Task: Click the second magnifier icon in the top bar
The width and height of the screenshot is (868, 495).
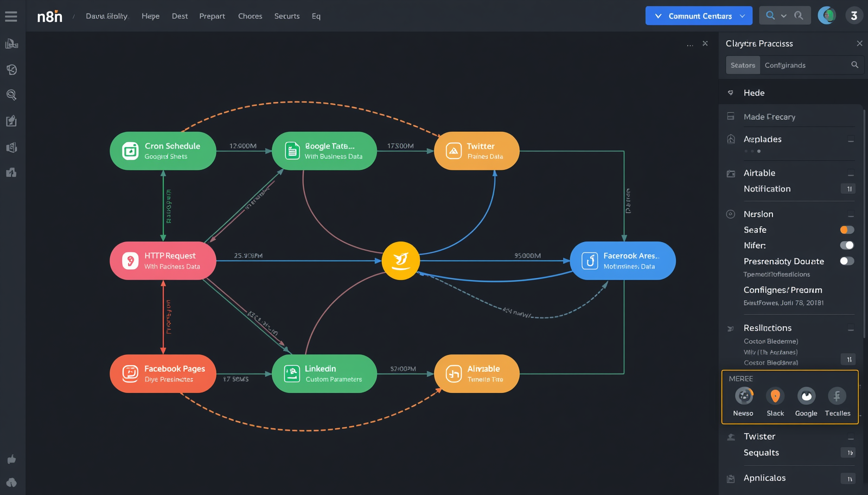Action: tap(799, 16)
